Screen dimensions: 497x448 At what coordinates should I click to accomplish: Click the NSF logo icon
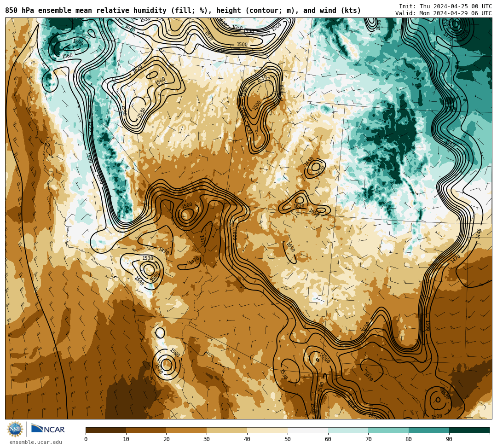click(x=15, y=430)
